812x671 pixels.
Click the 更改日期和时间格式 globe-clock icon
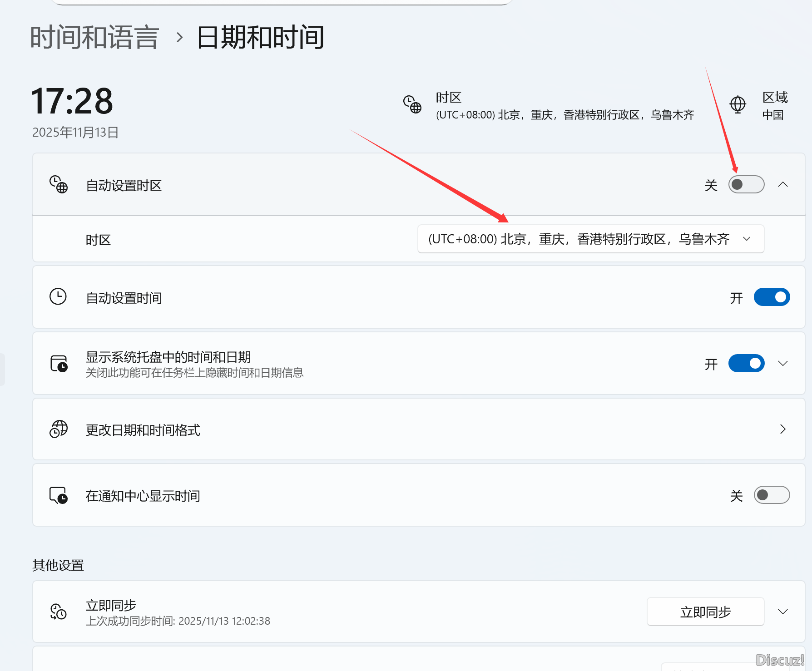click(58, 429)
